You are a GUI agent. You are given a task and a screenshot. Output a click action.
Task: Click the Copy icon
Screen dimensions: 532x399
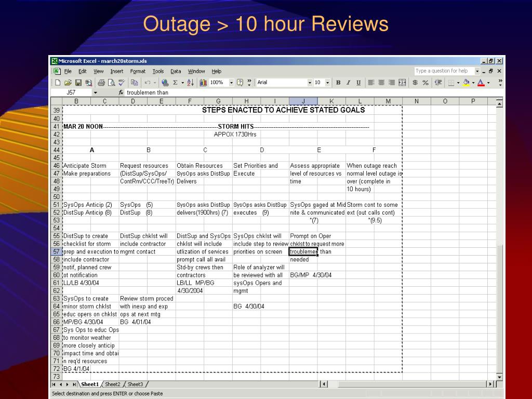click(x=135, y=83)
